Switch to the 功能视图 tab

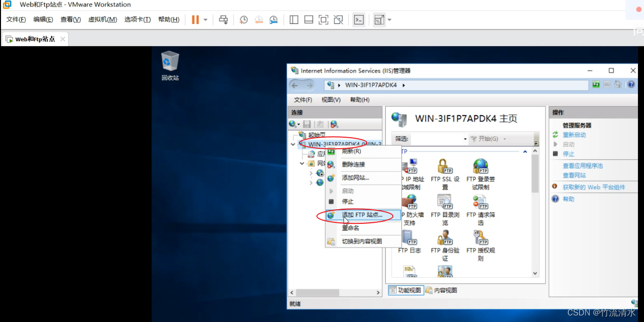(x=405, y=290)
